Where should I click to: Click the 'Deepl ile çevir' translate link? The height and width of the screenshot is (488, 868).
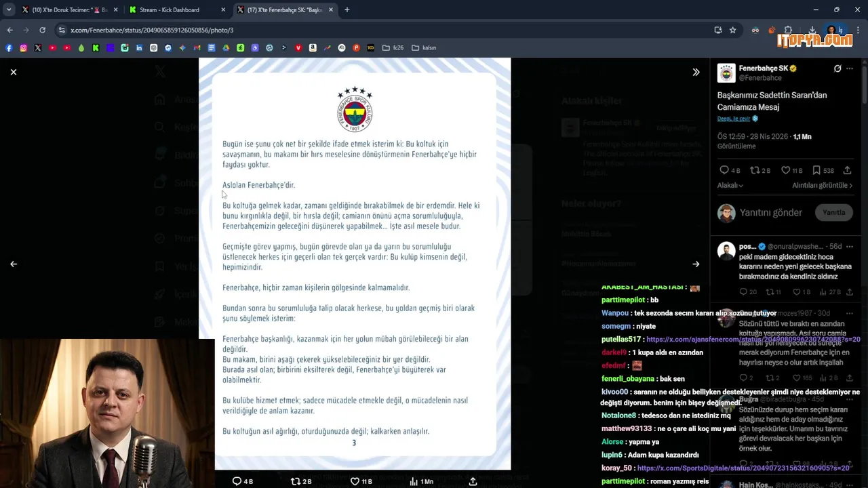734,119
